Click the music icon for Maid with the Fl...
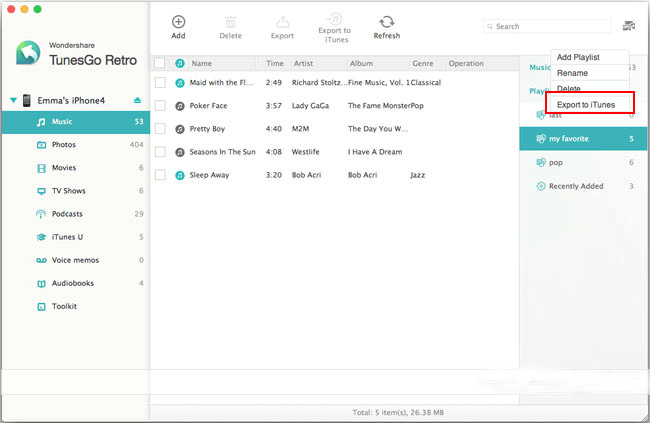 [x=179, y=83]
